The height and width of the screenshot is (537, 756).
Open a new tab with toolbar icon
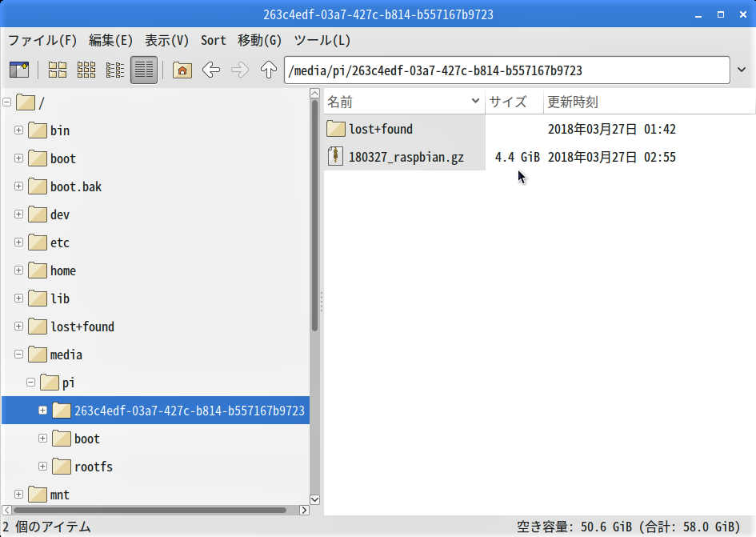(19, 70)
